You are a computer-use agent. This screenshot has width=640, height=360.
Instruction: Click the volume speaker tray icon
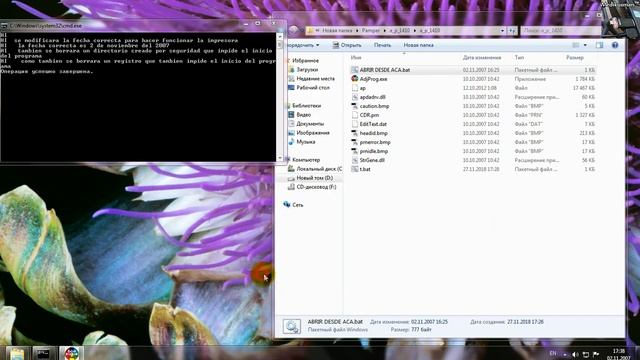575,354
